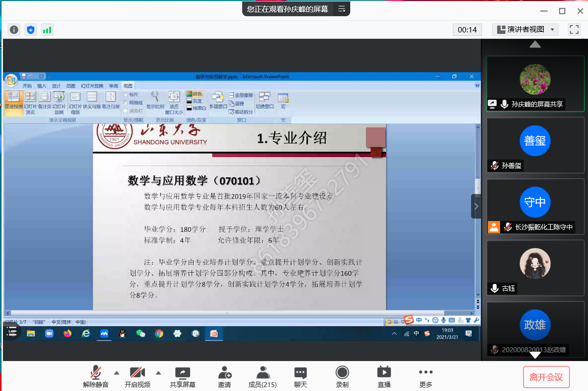Open the 演讲者视图 view dropdown

tap(525, 29)
